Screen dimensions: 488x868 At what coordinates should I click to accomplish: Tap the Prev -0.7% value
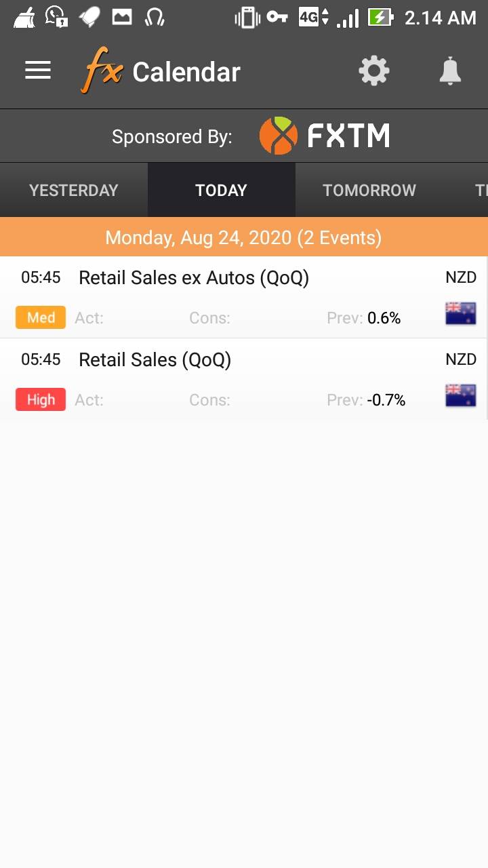(x=386, y=400)
